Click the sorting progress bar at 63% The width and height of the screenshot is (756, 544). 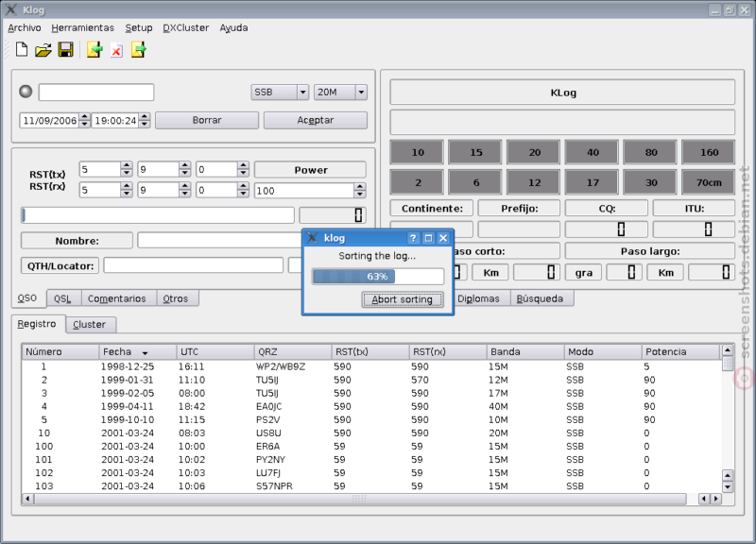(x=377, y=277)
